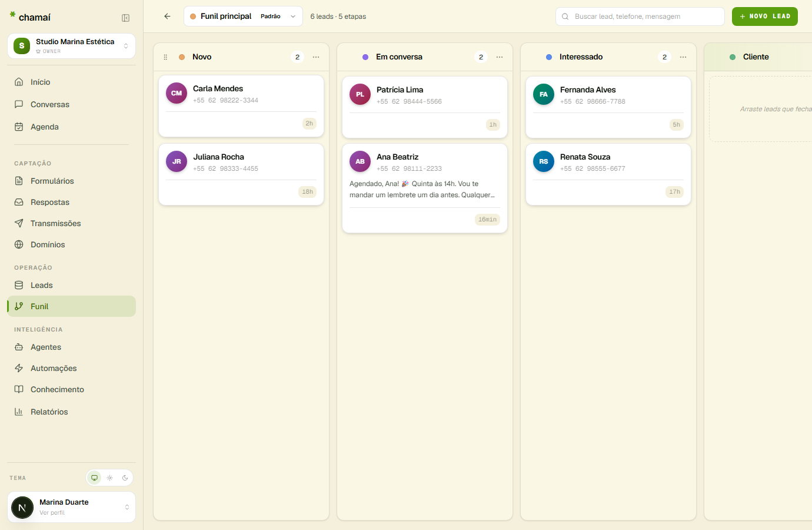Click Carla Mendes CM avatar
Viewport: 812px width, 530px height.
177,93
